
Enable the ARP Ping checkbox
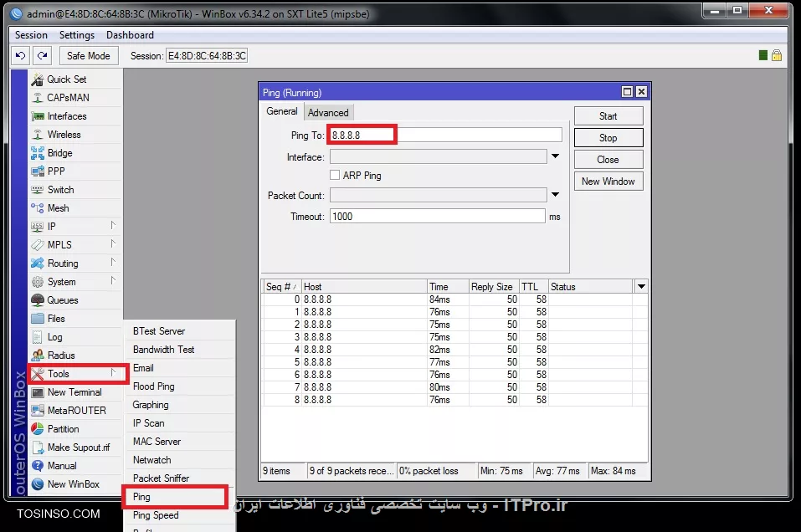(335, 175)
